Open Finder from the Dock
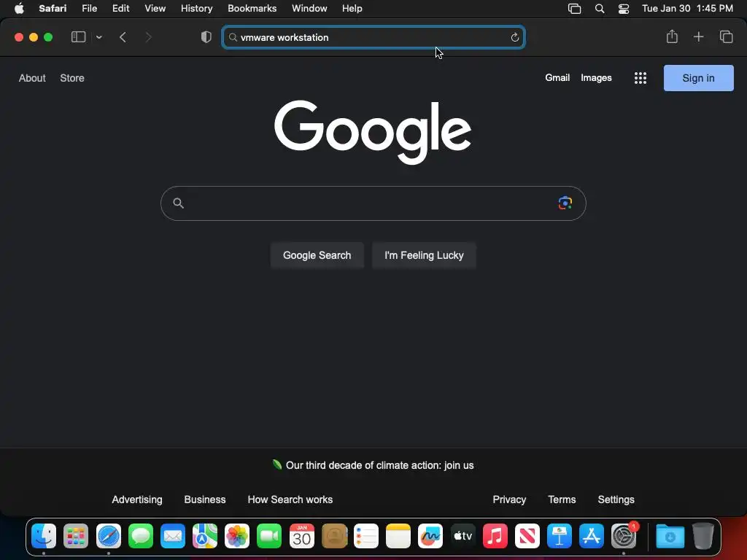 [x=44, y=536]
